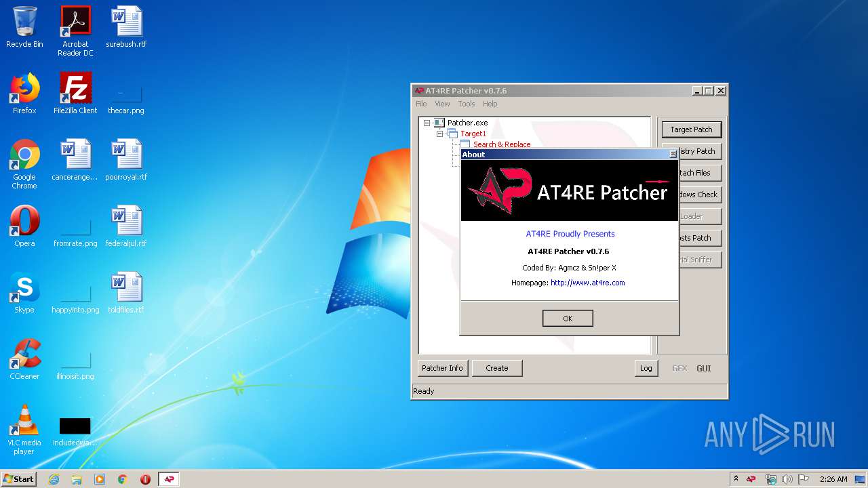Click the Ready status bar text

[424, 391]
